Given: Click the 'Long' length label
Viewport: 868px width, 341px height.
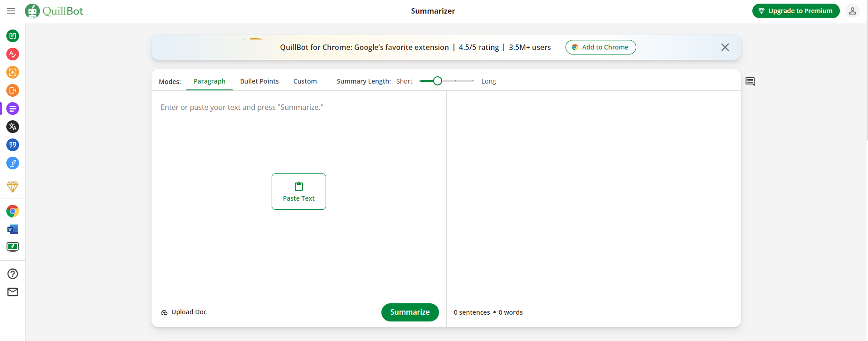Looking at the screenshot, I should 488,81.
